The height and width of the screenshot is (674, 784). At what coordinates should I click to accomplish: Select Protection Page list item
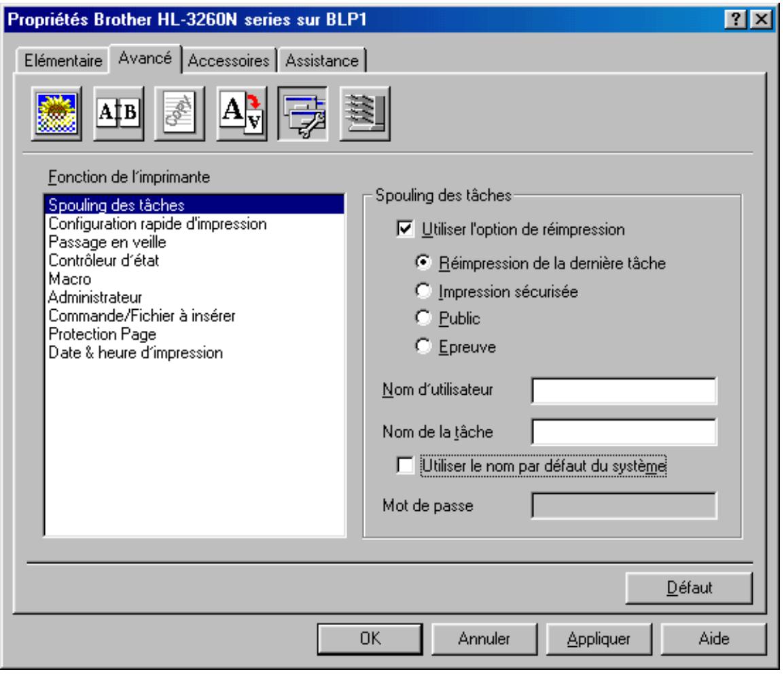194,334
